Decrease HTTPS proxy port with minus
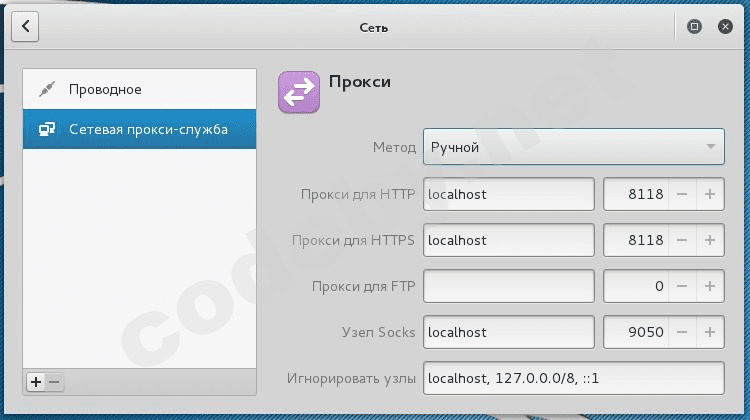Viewport: 750px width, 420px height. pyautogui.click(x=682, y=241)
